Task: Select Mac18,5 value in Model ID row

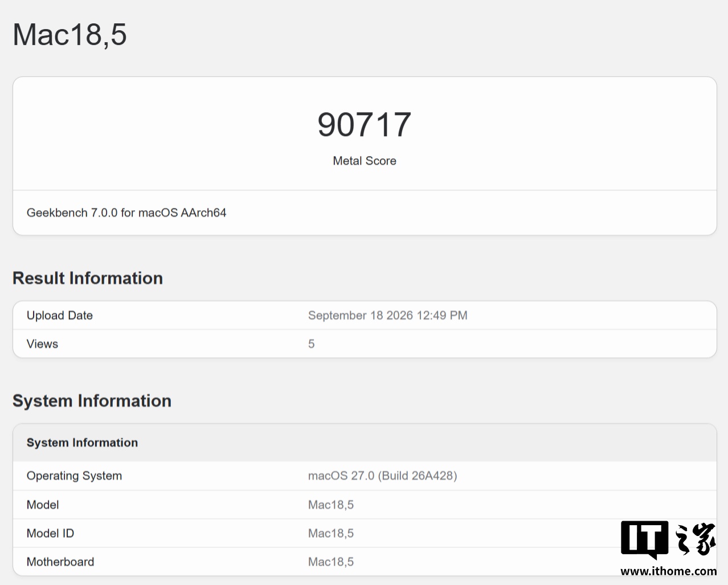Action: tap(331, 534)
